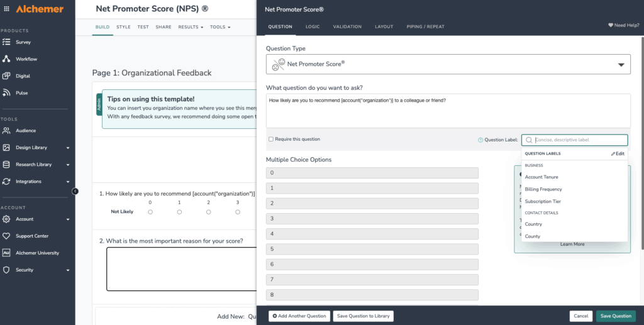
Task: Click the Cancel button
Action: pyautogui.click(x=580, y=316)
